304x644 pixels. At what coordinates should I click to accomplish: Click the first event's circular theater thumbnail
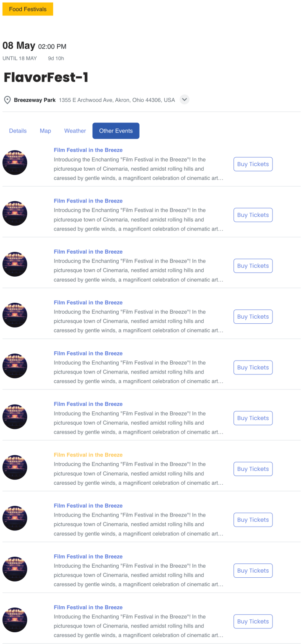coord(15,162)
